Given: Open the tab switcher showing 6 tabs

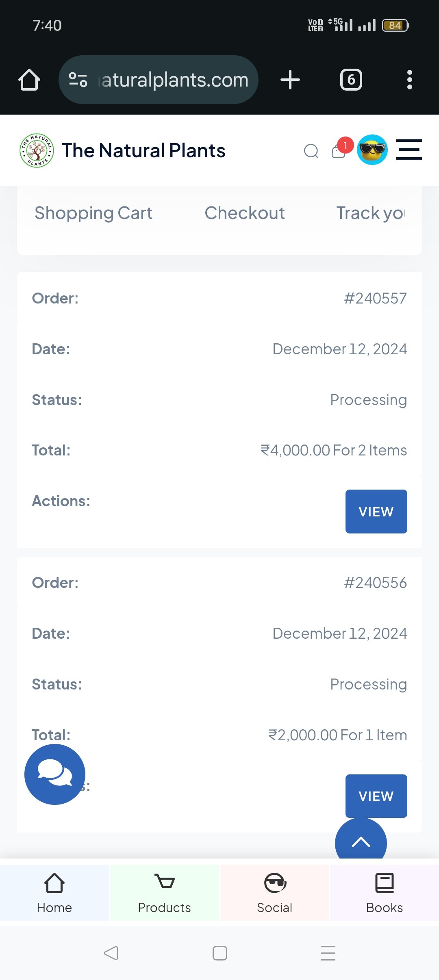Looking at the screenshot, I should point(351,80).
